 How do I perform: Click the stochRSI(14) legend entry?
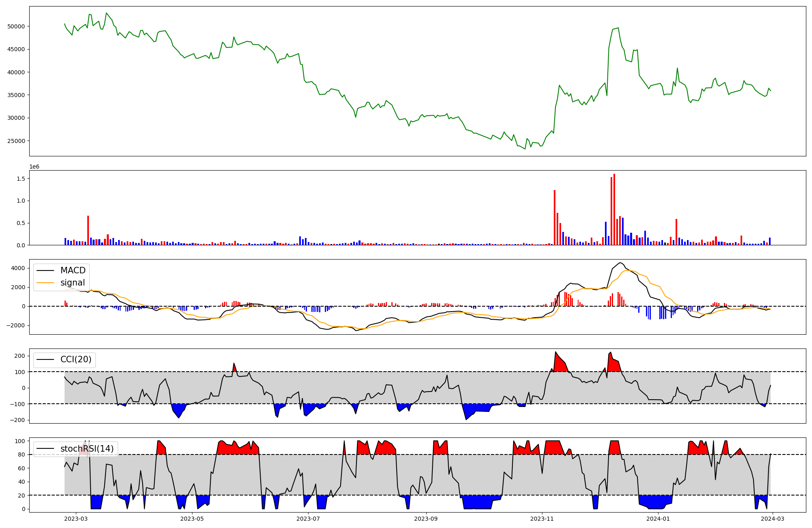[87, 449]
